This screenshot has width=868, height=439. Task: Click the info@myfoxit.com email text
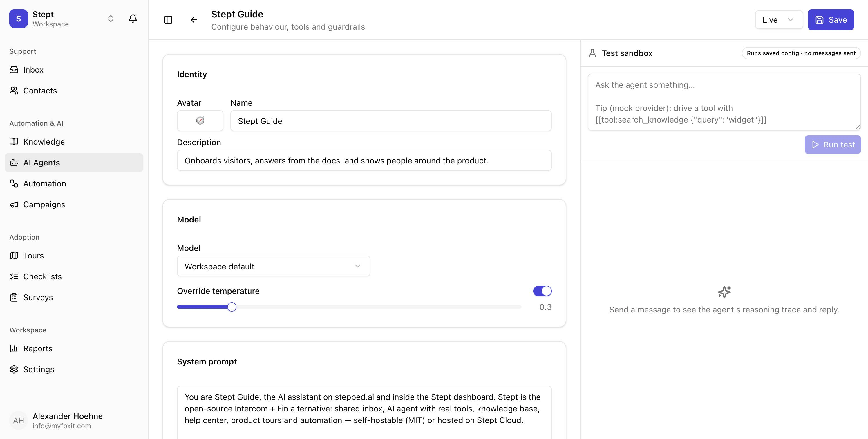pyautogui.click(x=62, y=426)
